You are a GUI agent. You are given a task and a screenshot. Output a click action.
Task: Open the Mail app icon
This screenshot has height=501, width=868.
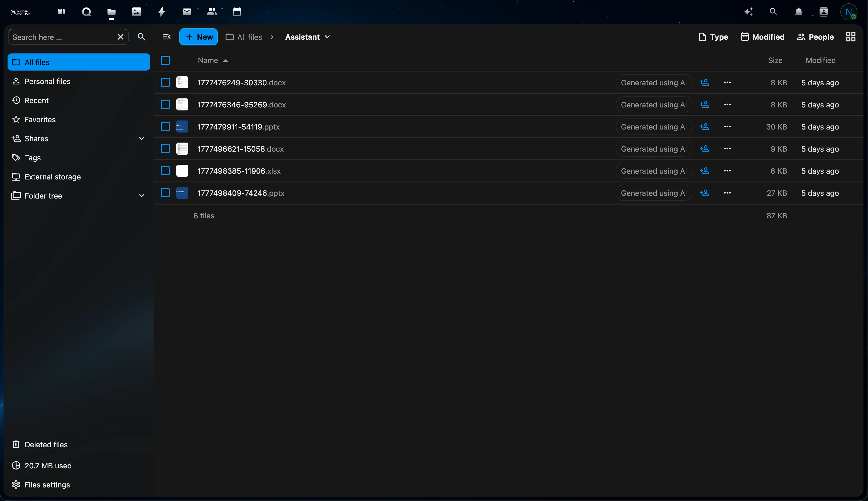(187, 12)
